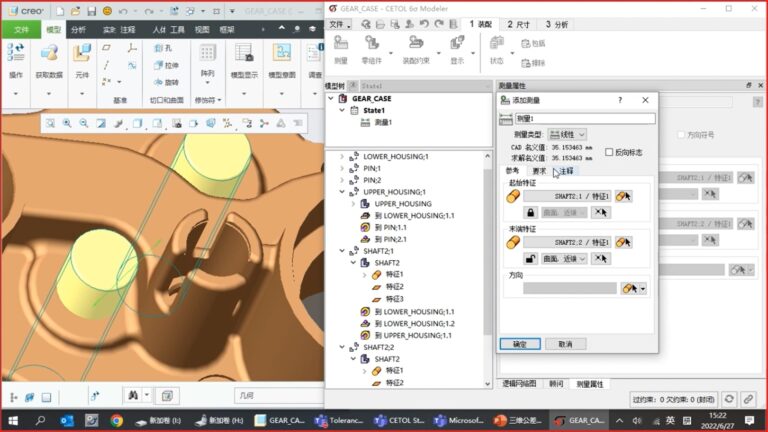Open the Creo 视图 ribbon tab
768x432 pixels.
point(202,30)
